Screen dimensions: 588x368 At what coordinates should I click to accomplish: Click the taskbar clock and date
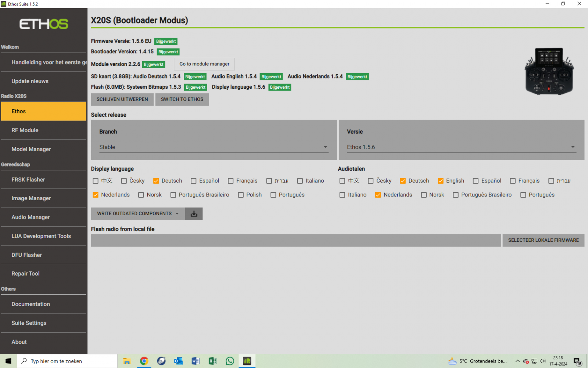558,361
